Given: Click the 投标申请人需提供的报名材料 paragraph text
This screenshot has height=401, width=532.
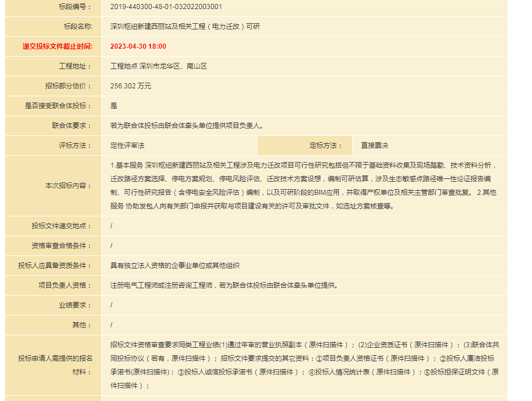Looking at the screenshot, I should click(x=304, y=365).
